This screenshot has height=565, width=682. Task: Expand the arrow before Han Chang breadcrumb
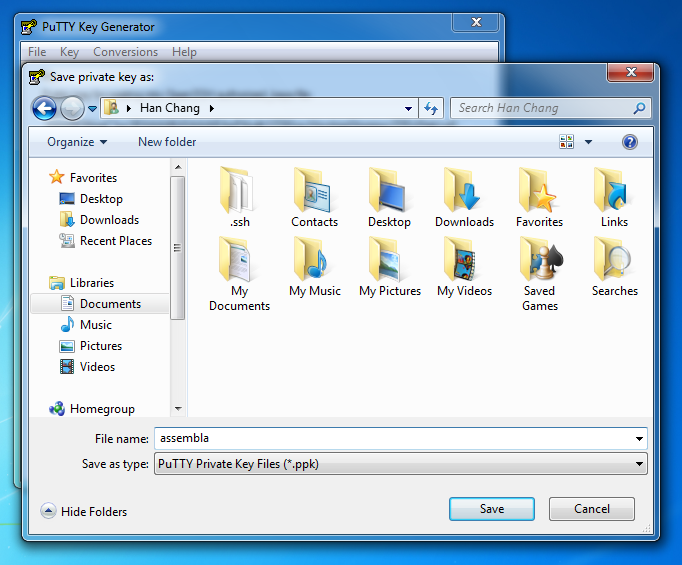128,108
